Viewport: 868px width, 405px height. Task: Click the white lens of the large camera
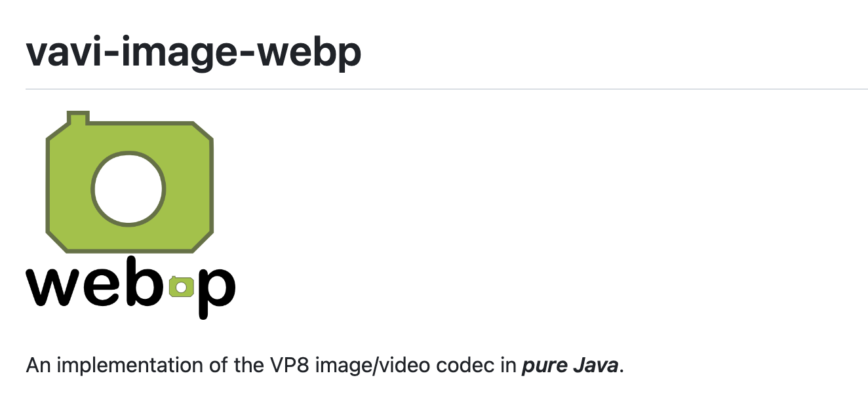click(x=128, y=189)
